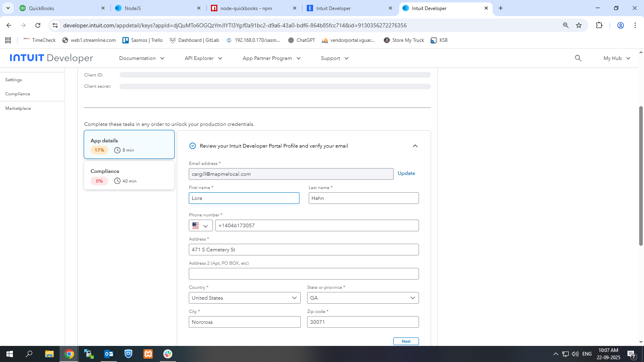
Task: Open Outlook from the taskbar
Action: pyautogui.click(x=109, y=354)
